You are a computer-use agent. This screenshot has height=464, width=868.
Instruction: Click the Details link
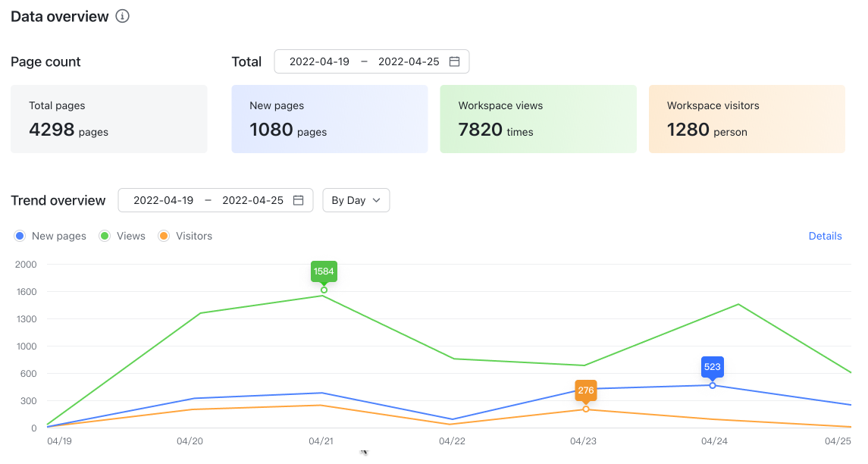click(x=825, y=236)
